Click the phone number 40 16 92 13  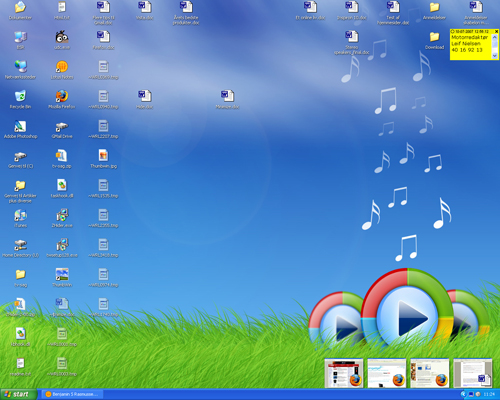click(467, 50)
